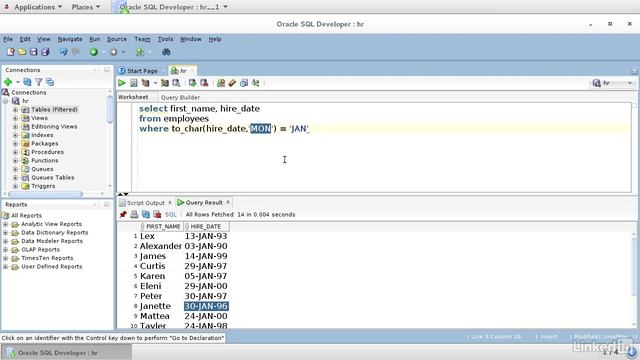Expand the Procedures tree node
640x360 pixels.
point(15,152)
